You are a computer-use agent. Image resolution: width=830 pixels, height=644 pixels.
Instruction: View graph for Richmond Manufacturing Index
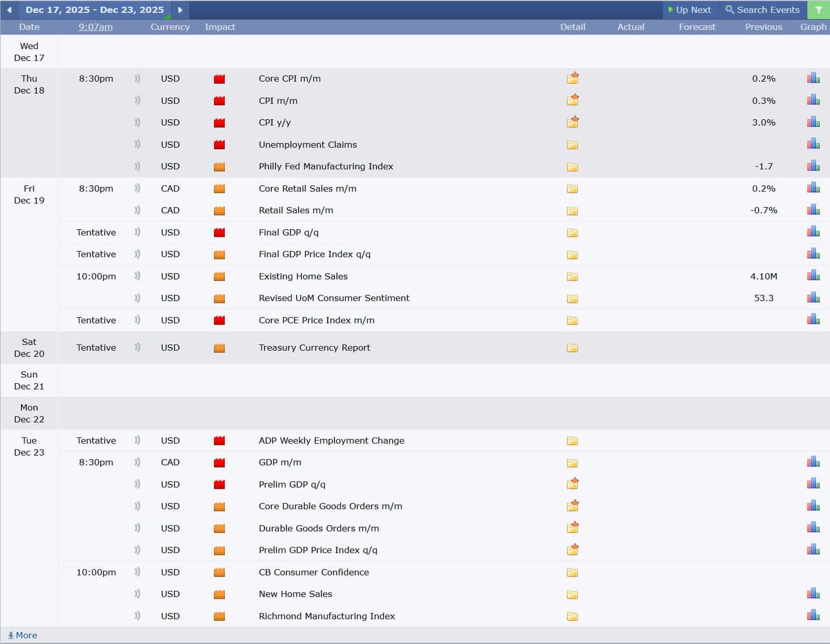pos(813,616)
